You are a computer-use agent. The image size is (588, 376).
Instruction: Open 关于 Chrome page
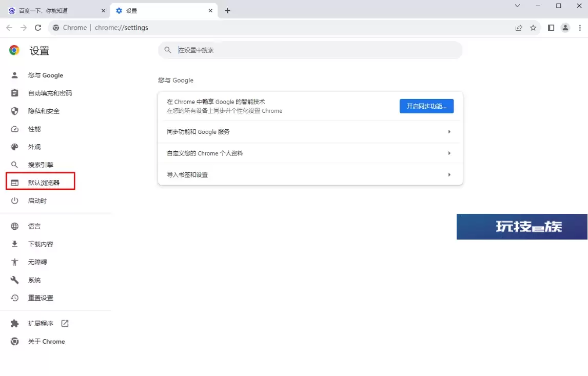(x=47, y=342)
